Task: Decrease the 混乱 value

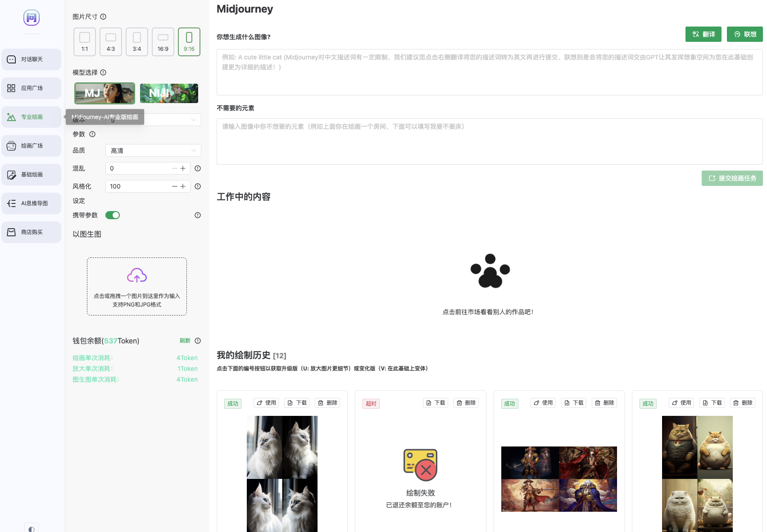Action: tap(175, 168)
